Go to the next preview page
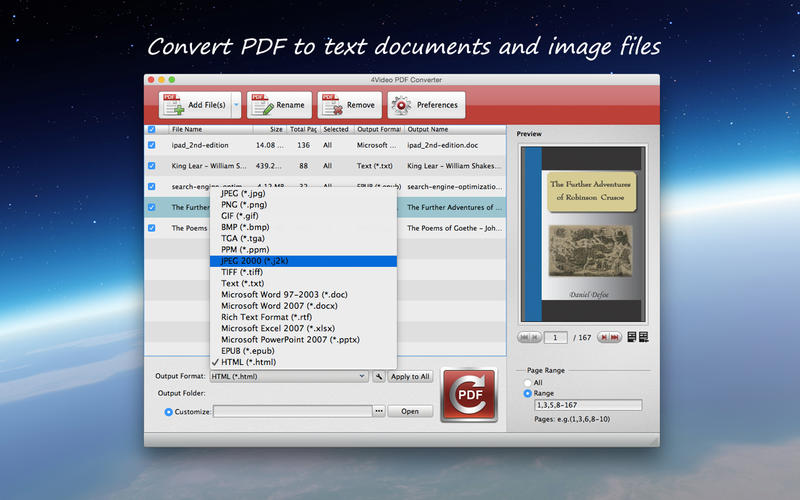The height and width of the screenshot is (500, 800). (x=603, y=338)
